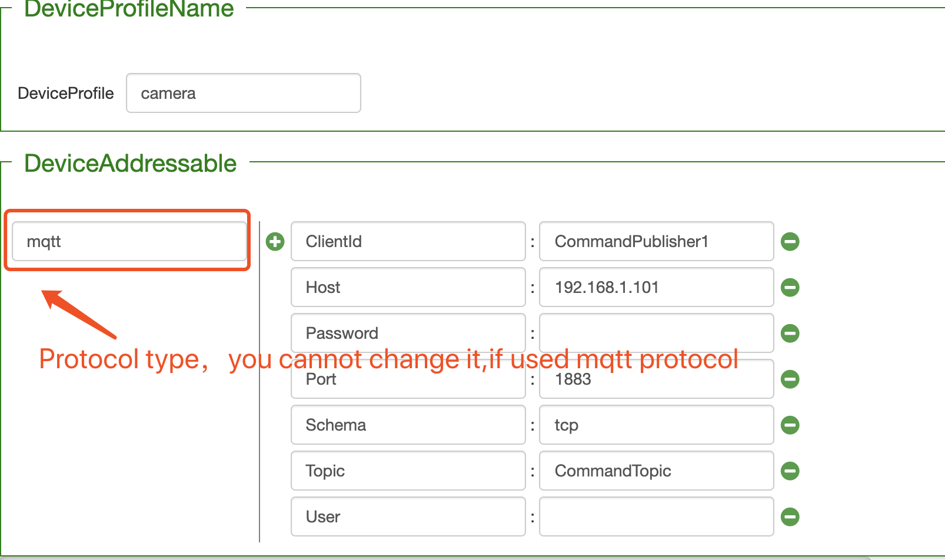This screenshot has width=945, height=560.
Task: Delete the Topic row with its minus icon
Action: 790,471
